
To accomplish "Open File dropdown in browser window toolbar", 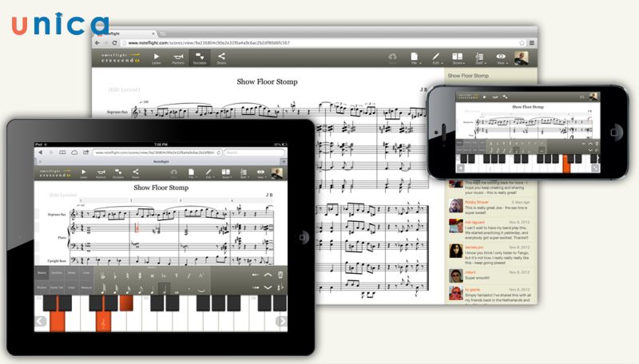I will tap(414, 58).
